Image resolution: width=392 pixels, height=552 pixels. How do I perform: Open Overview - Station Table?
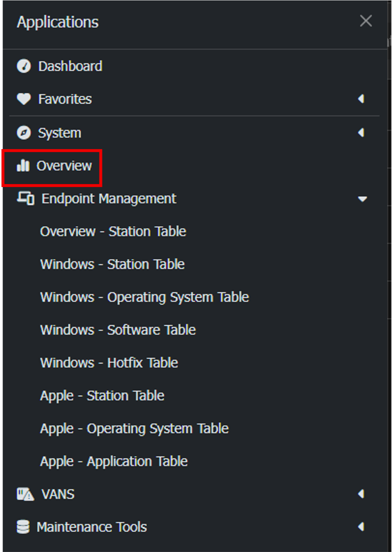point(113,231)
